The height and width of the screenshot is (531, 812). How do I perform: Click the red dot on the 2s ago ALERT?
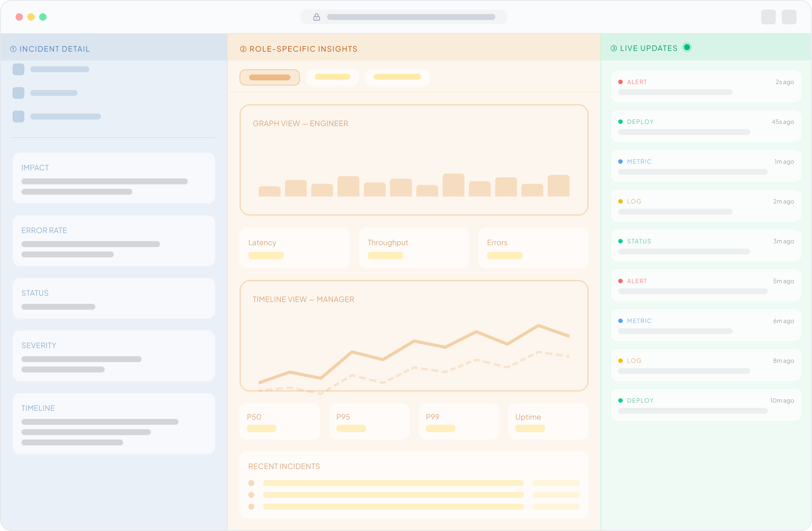[620, 82]
